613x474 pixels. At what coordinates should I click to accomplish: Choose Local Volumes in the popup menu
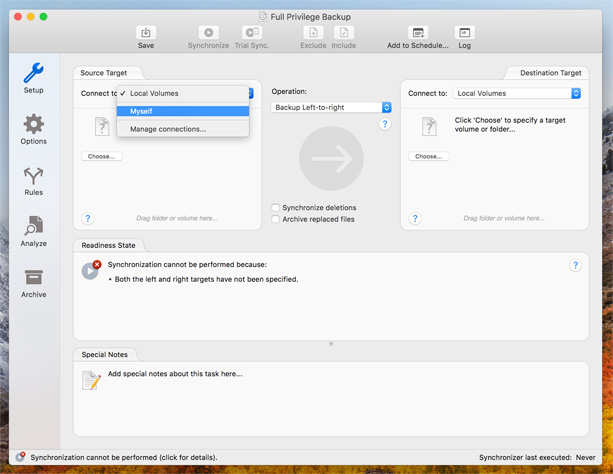183,93
